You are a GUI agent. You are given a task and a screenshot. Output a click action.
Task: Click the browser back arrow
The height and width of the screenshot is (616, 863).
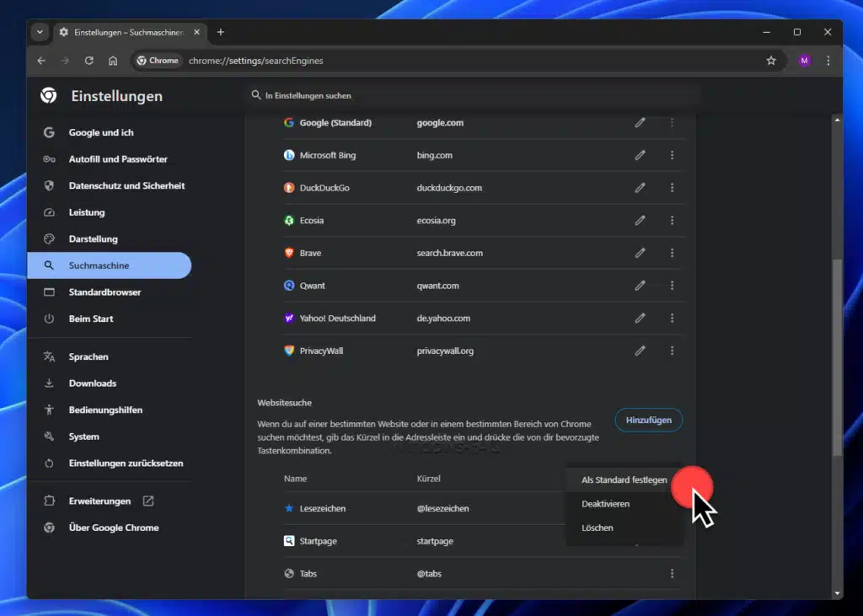pos(41,61)
